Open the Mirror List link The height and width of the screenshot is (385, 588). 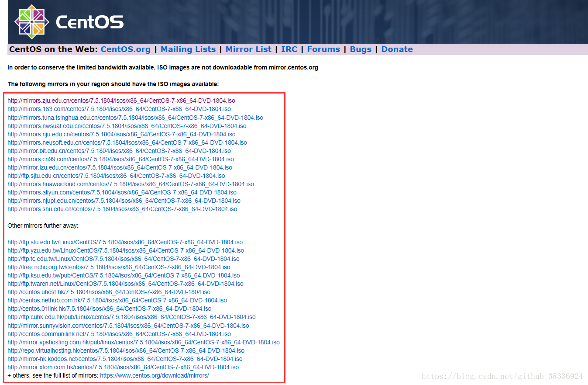click(x=248, y=49)
